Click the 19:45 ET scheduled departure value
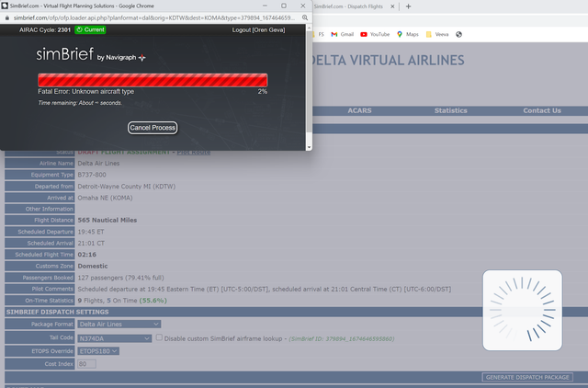Image resolution: width=588 pixels, height=388 pixels. (91, 232)
